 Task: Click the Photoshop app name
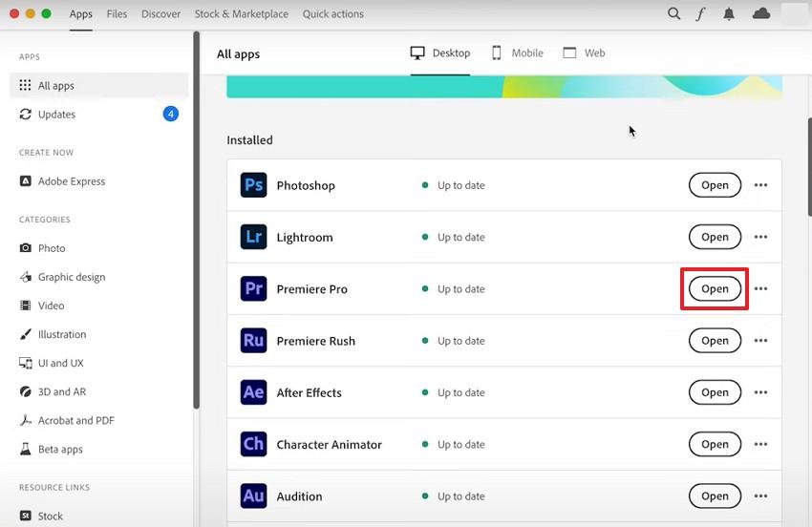click(306, 185)
